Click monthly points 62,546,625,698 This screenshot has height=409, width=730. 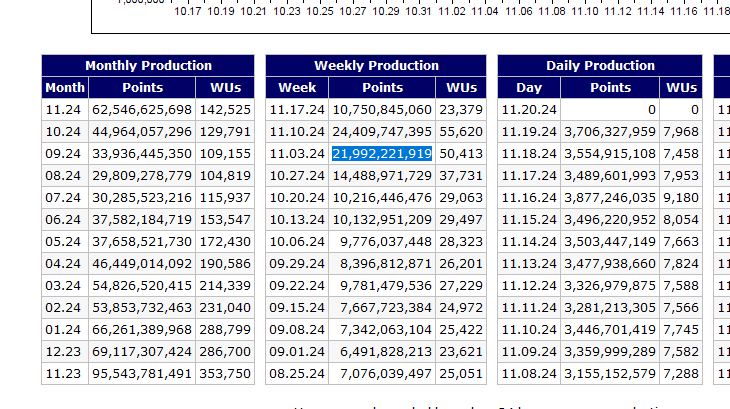click(142, 110)
